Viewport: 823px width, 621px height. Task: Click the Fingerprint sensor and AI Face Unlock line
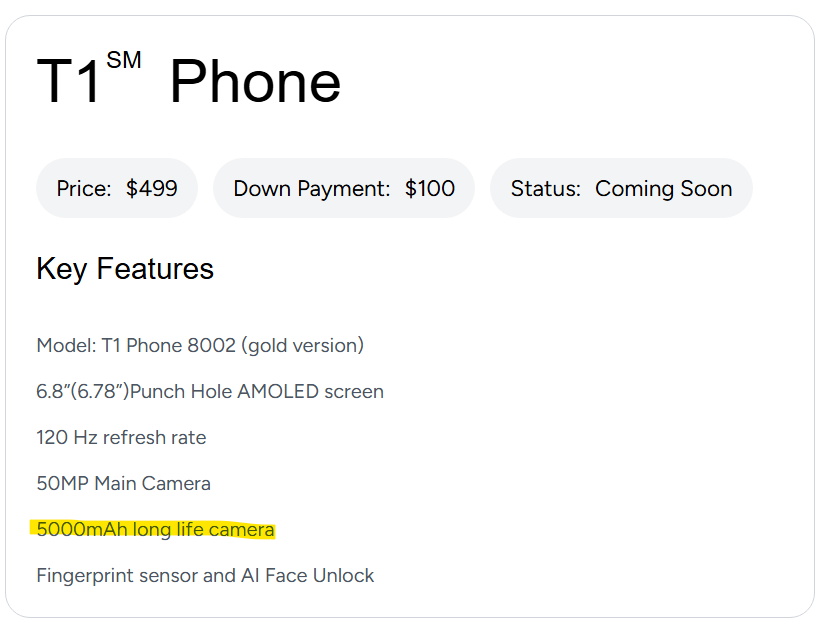(205, 575)
